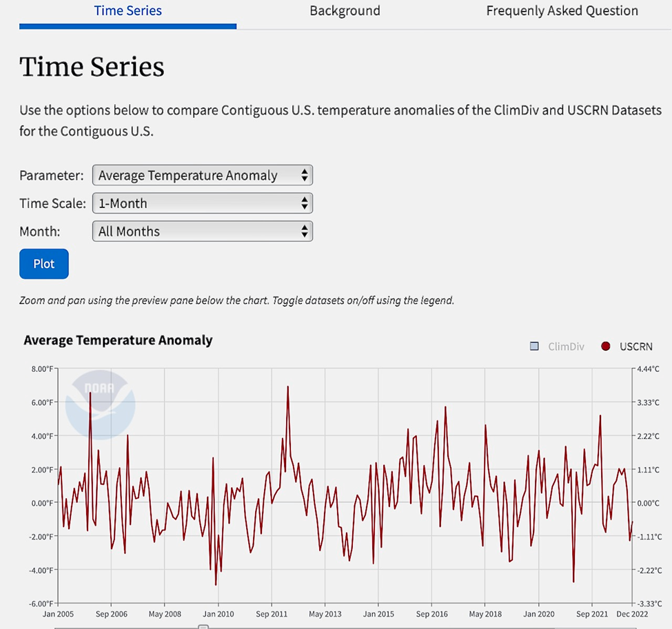Click the ClimDiv square legend marker
This screenshot has height=629, width=672.
tap(534, 347)
